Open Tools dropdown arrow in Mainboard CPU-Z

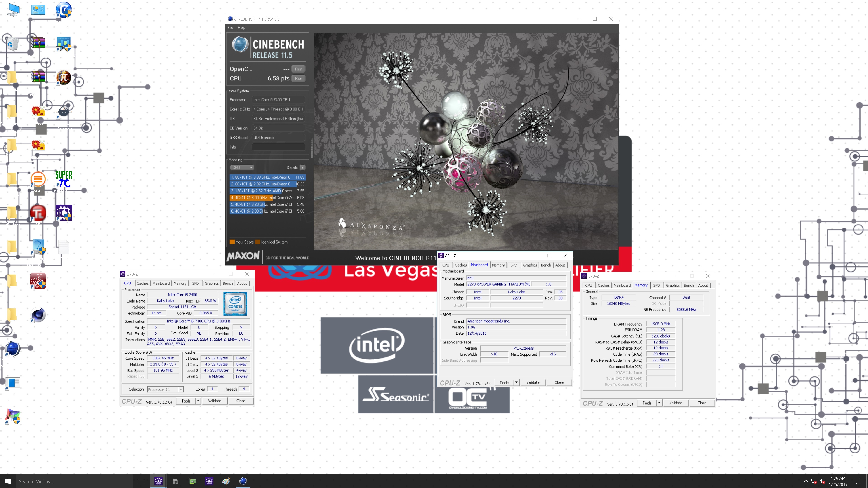[x=516, y=382]
